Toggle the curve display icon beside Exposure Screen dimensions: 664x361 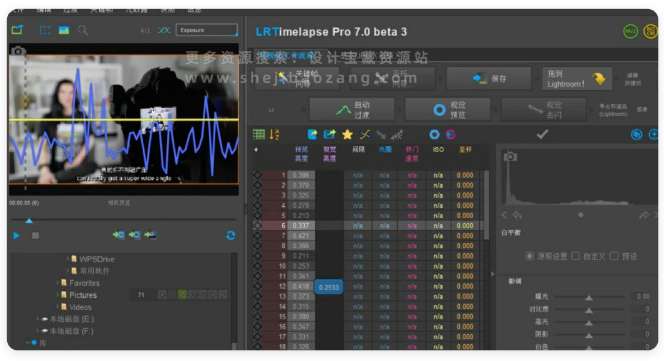click(x=163, y=30)
